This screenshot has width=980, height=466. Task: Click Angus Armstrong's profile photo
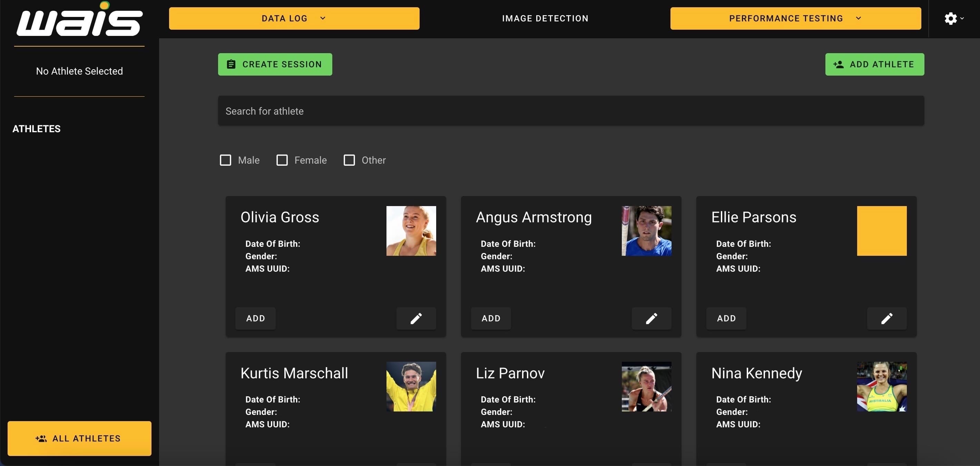tap(646, 231)
